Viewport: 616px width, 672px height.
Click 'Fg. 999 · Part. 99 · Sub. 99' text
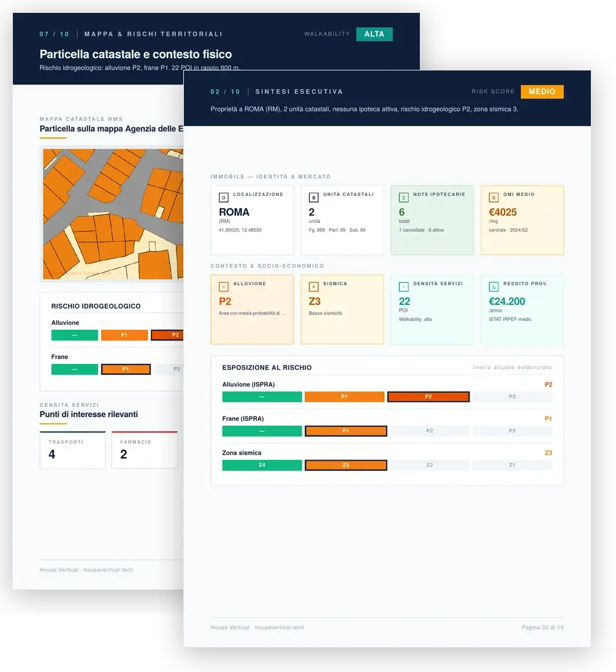[x=337, y=230]
